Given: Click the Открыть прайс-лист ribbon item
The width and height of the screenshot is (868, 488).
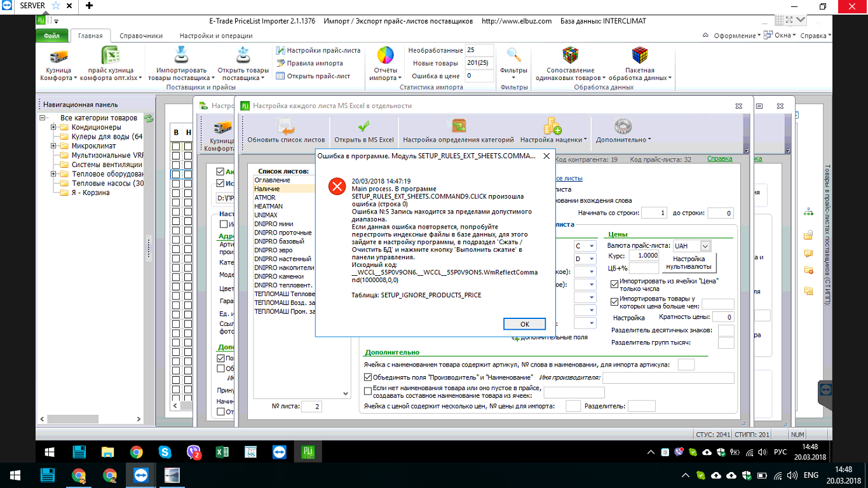Looking at the screenshot, I should tap(313, 76).
